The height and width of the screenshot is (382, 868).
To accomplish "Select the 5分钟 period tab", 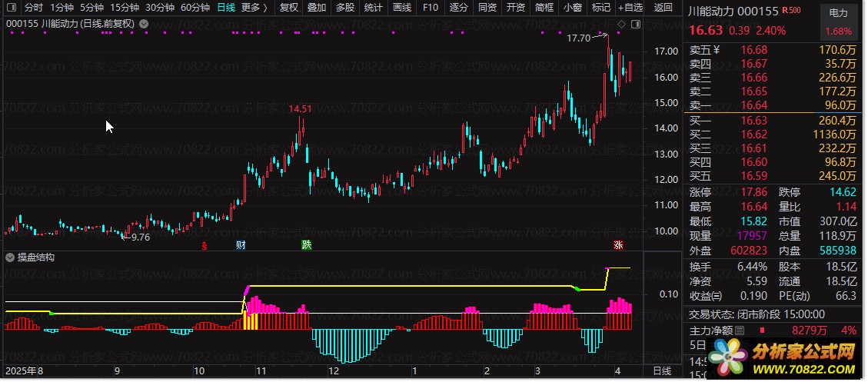I will tap(91, 8).
